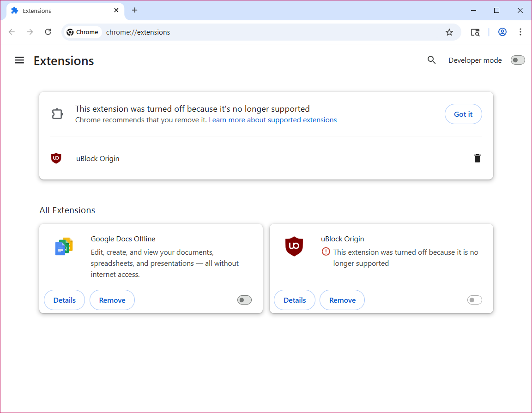The height and width of the screenshot is (413, 532).
Task: Click the Google Docs Offline extension icon
Action: pos(64,246)
